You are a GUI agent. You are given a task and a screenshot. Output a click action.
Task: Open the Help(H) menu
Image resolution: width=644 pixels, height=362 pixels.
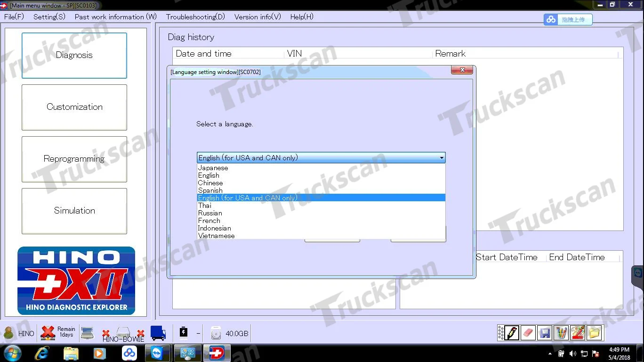tap(302, 16)
